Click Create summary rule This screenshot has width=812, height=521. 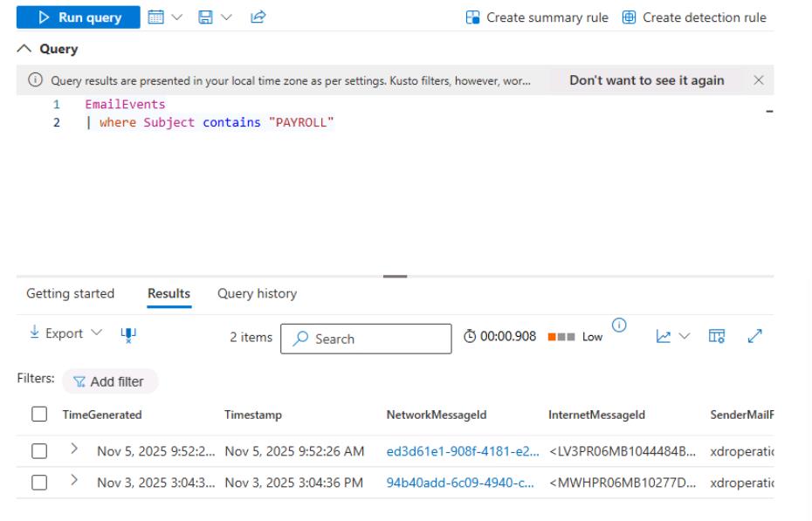(536, 17)
